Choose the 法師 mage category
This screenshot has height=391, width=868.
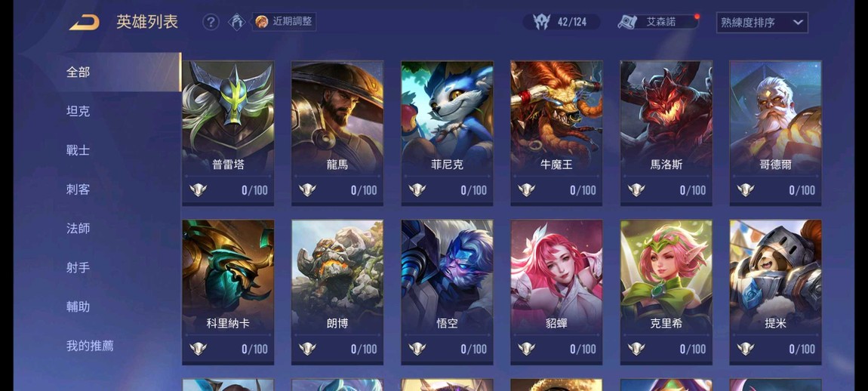click(78, 228)
